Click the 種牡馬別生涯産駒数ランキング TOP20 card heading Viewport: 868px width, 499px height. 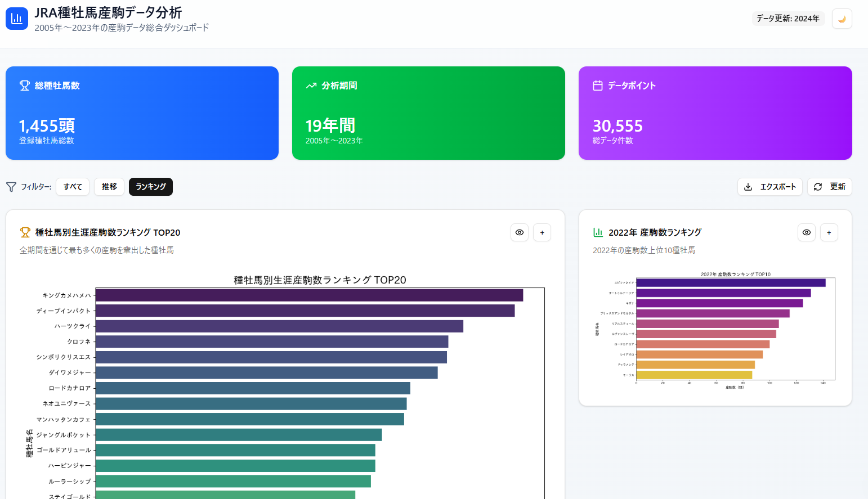click(108, 232)
